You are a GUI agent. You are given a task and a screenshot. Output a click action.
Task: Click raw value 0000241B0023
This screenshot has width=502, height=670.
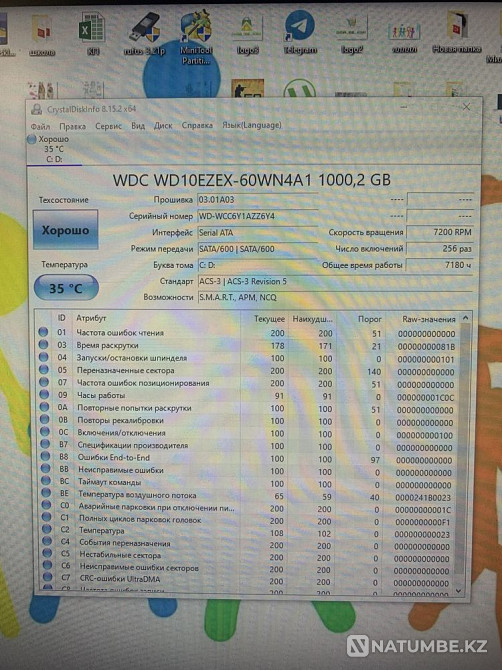click(x=423, y=498)
